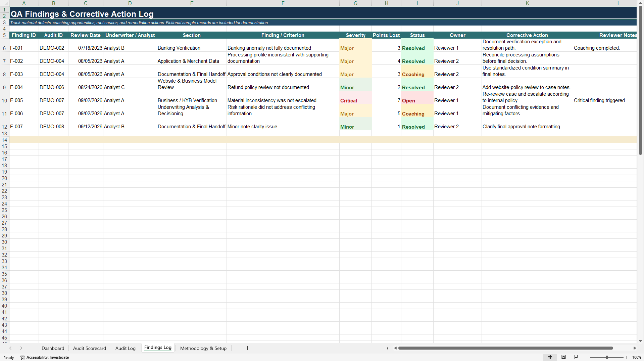This screenshot has width=644, height=361.
Task: Go to next sheet tab arrow
Action: 21,348
